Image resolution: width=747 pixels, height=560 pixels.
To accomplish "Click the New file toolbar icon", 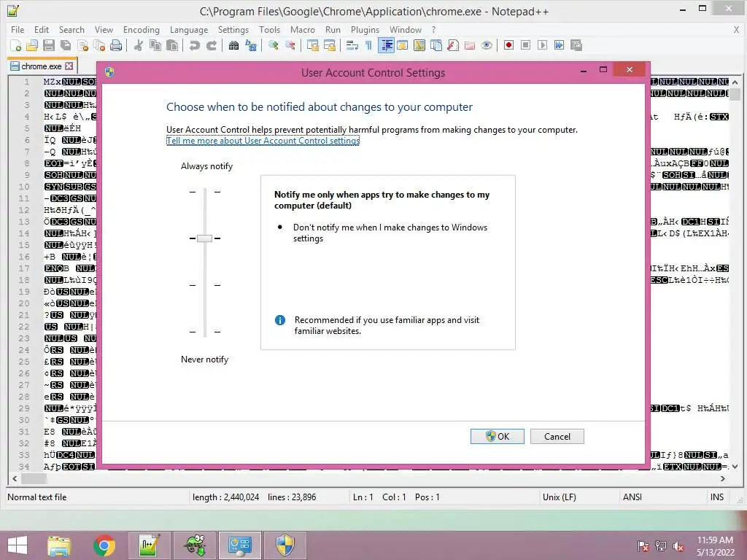I will click(16, 45).
